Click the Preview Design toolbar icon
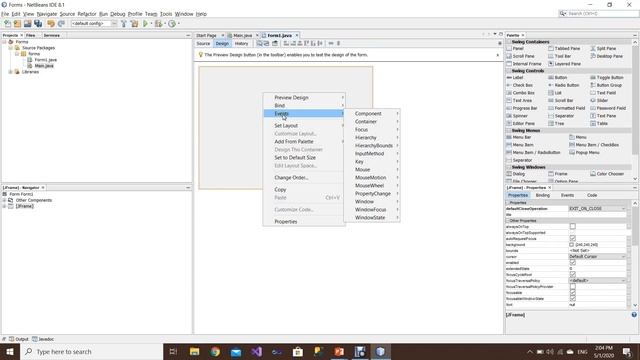Viewport: 640px width, 360px height. point(275,43)
